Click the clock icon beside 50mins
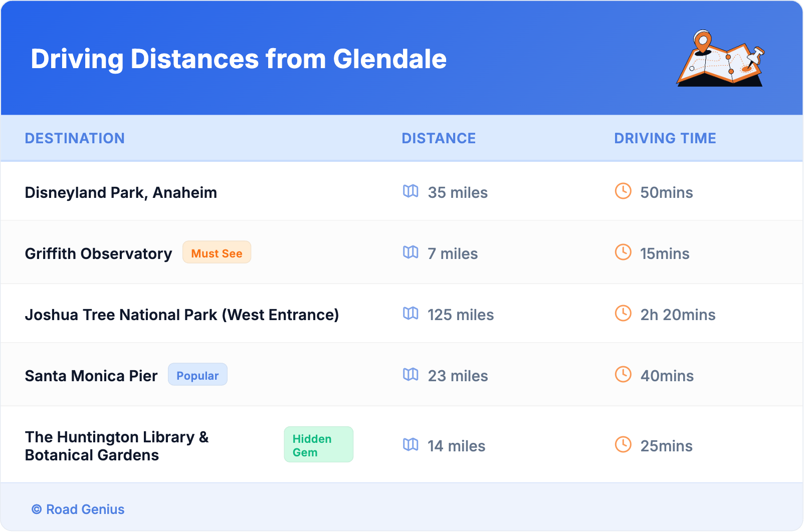This screenshot has width=804, height=532. [x=623, y=191]
